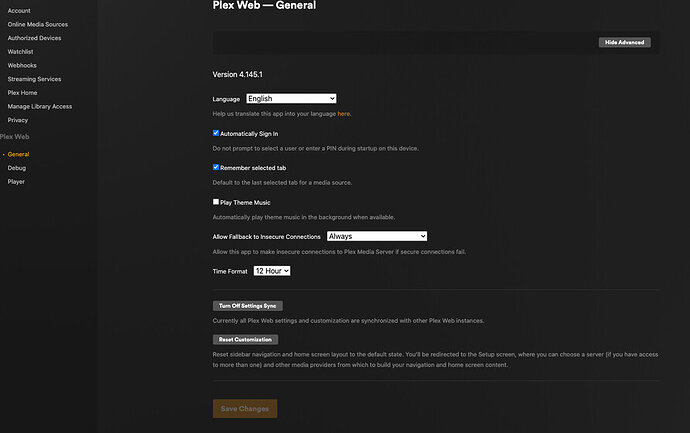Open Plex Home settings
Screen dimensions: 690x433
click(x=22, y=92)
